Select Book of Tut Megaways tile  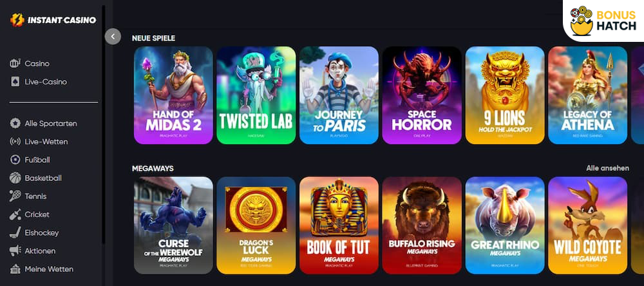tap(339, 225)
